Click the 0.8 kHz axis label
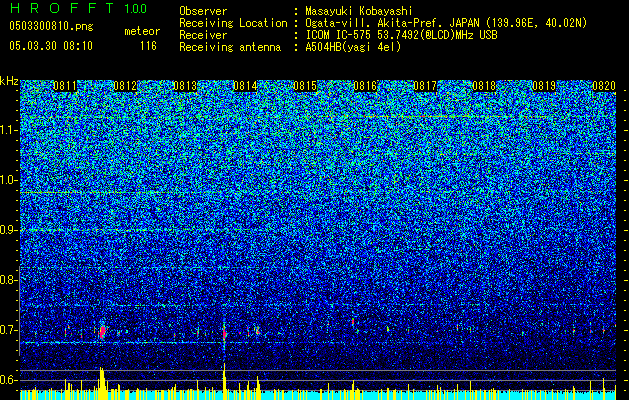629x400 pixels. tap(9, 280)
